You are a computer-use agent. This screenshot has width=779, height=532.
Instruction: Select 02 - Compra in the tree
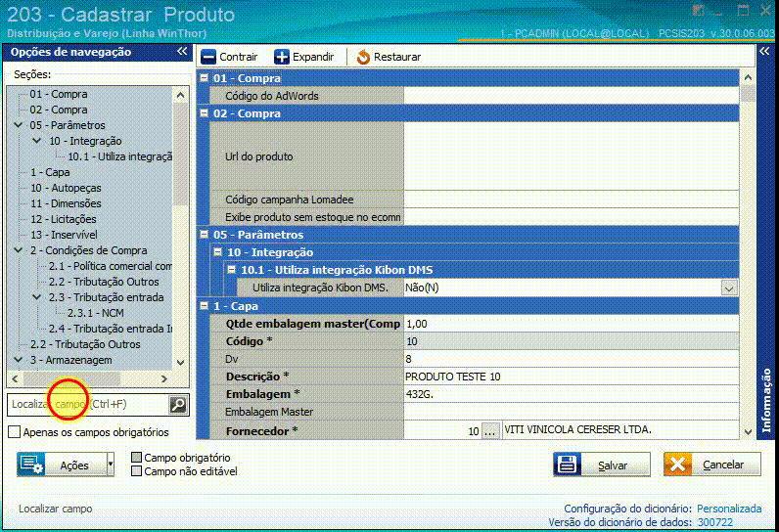point(59,110)
